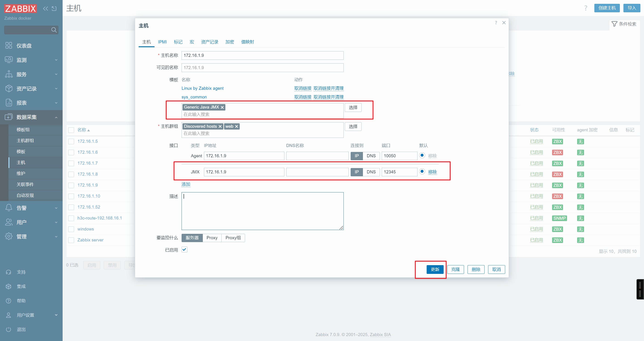
Task: Select the JMX interface default radio button
Action: coord(422,171)
